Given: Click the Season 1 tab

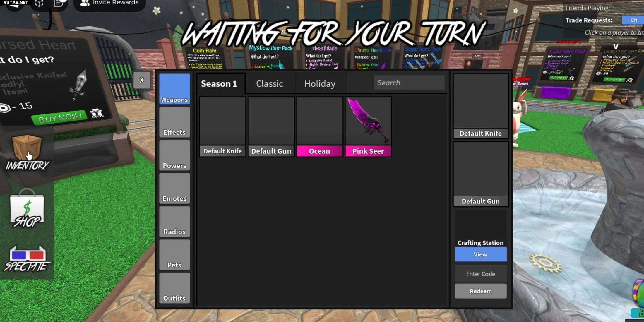Looking at the screenshot, I should click(218, 83).
